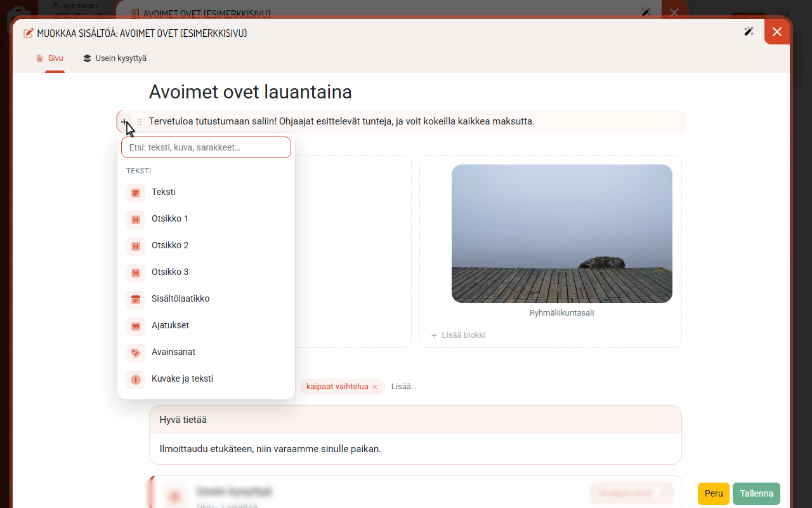The width and height of the screenshot is (812, 508).
Task: Pick Ajatukset in the block list
Action: point(206,326)
